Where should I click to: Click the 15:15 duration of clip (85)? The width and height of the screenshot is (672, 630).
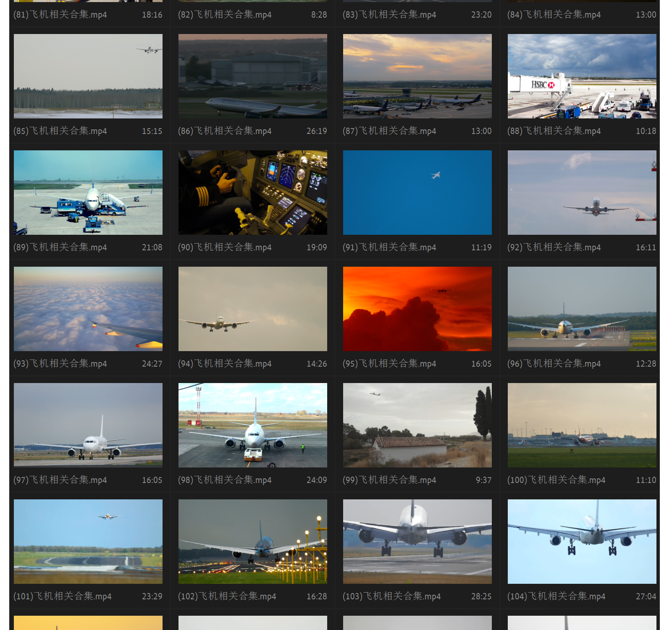pyautogui.click(x=152, y=131)
